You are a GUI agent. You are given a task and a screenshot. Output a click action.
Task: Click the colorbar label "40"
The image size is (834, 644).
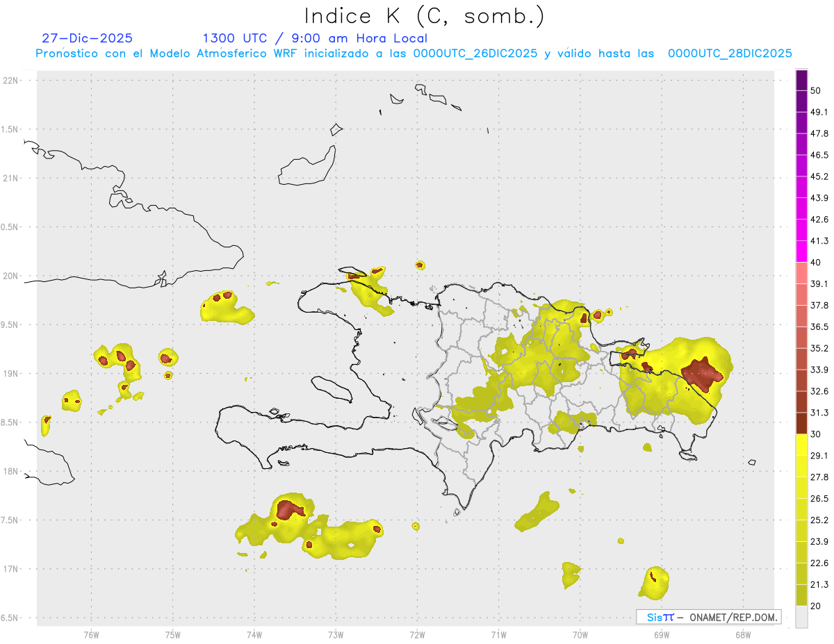click(x=816, y=263)
